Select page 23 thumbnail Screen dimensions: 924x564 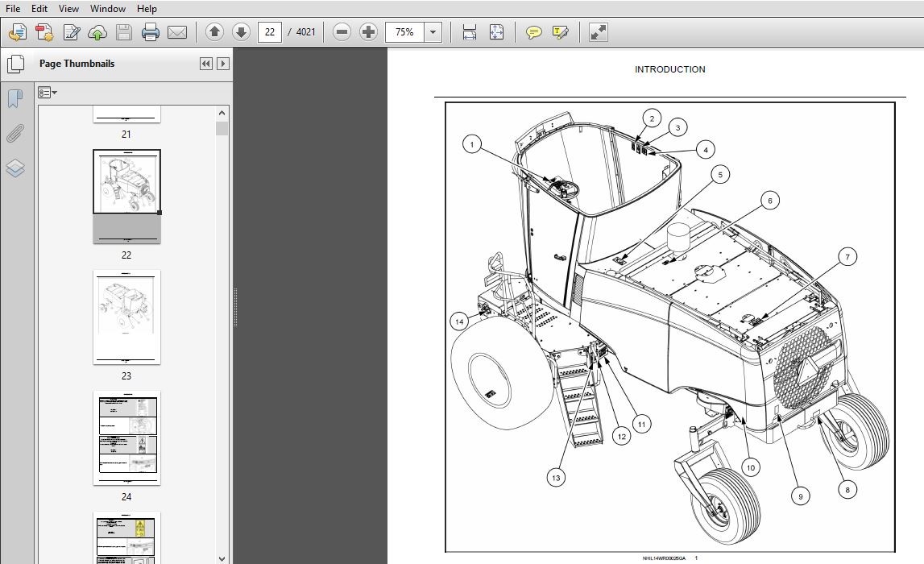coord(126,317)
